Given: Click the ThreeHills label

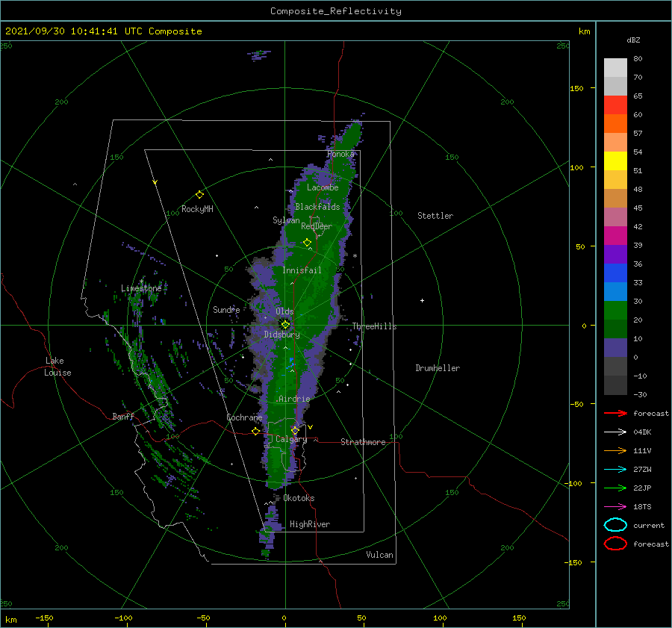Looking at the screenshot, I should (x=375, y=326).
